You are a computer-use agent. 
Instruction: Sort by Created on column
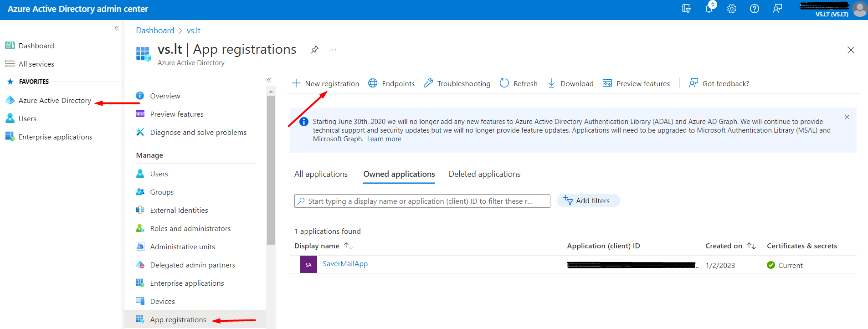pyautogui.click(x=731, y=246)
